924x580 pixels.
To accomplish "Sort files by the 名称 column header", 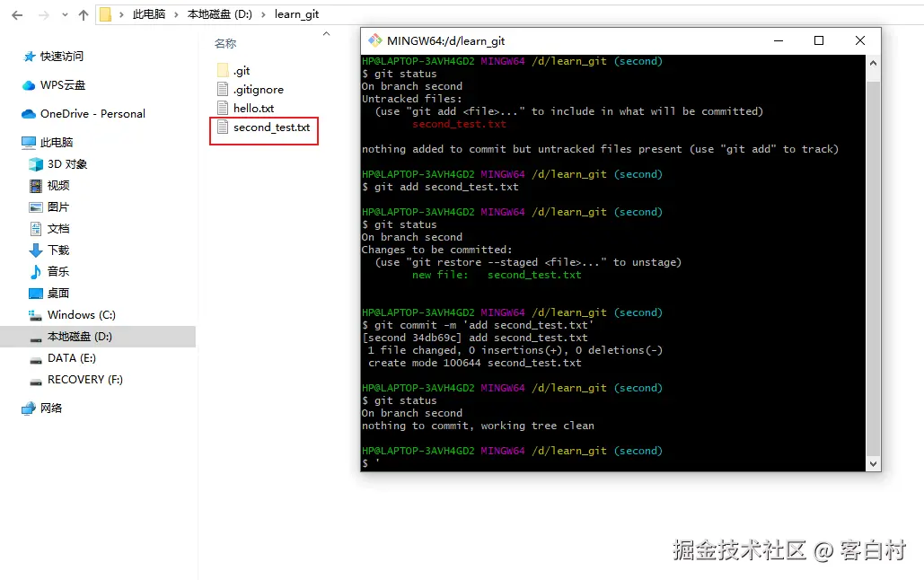I will [224, 43].
